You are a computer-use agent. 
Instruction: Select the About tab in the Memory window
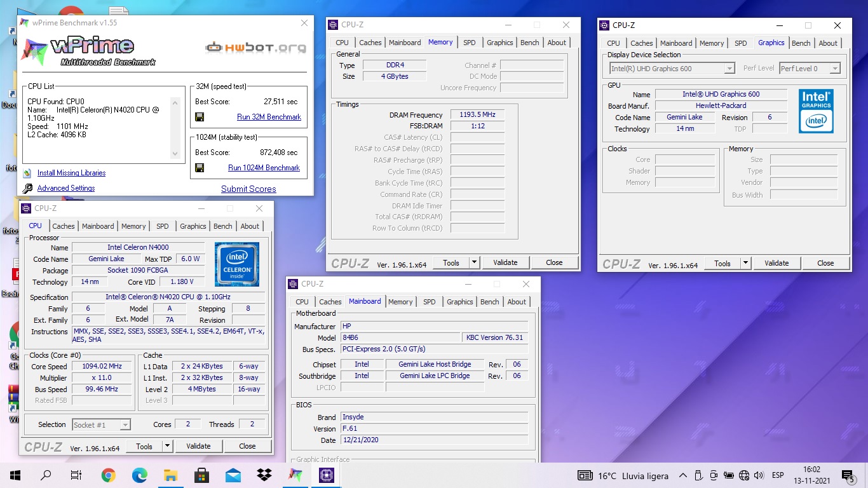click(x=557, y=43)
